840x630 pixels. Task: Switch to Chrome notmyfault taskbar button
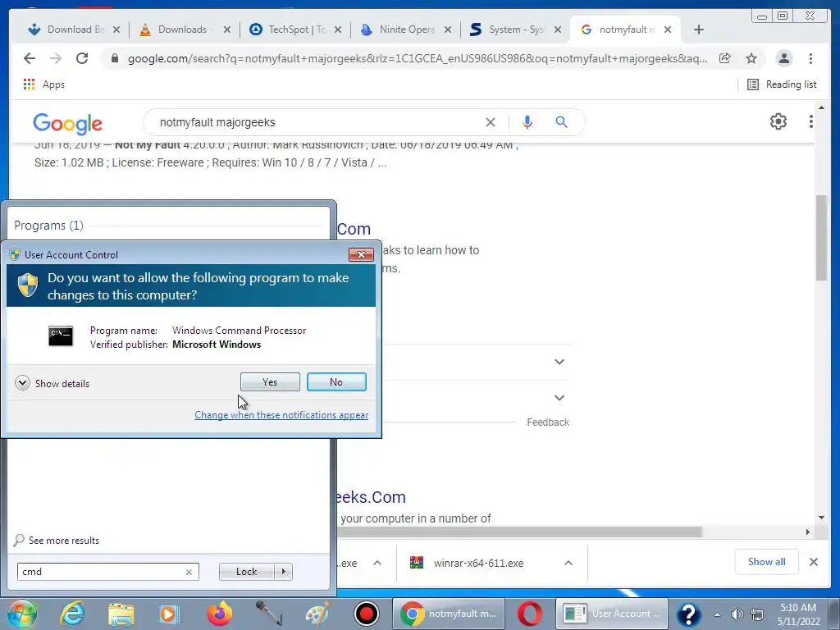tap(449, 614)
